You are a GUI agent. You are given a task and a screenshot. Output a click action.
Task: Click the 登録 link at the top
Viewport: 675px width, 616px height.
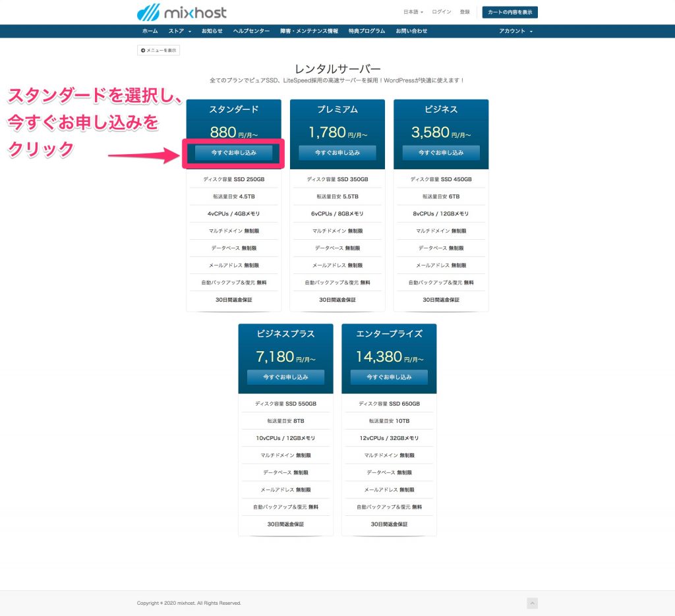465,12
